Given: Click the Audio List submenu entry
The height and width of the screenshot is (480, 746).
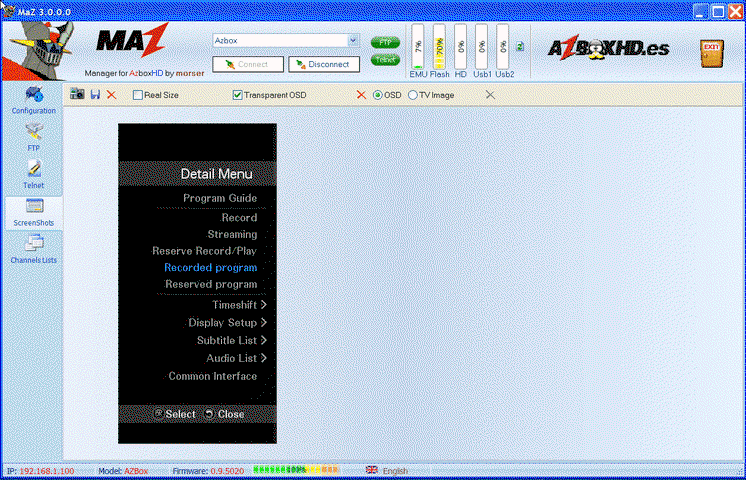Looking at the screenshot, I should click(x=236, y=358).
